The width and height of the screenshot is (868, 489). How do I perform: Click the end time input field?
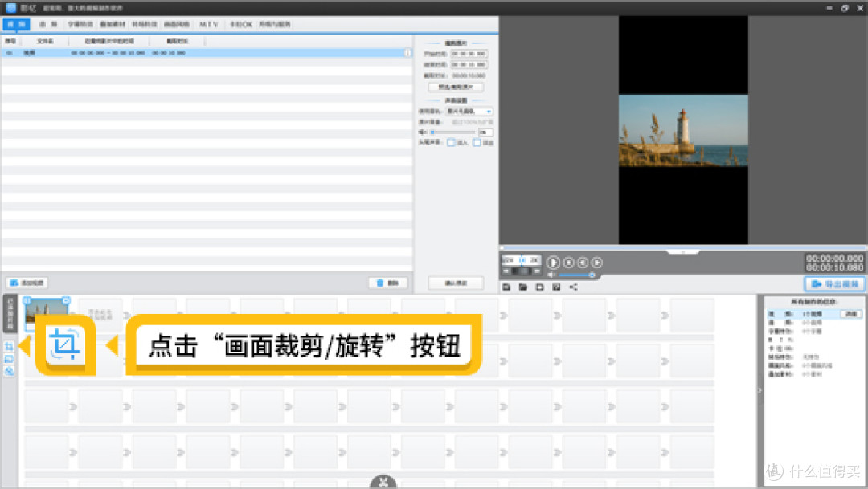(x=469, y=65)
